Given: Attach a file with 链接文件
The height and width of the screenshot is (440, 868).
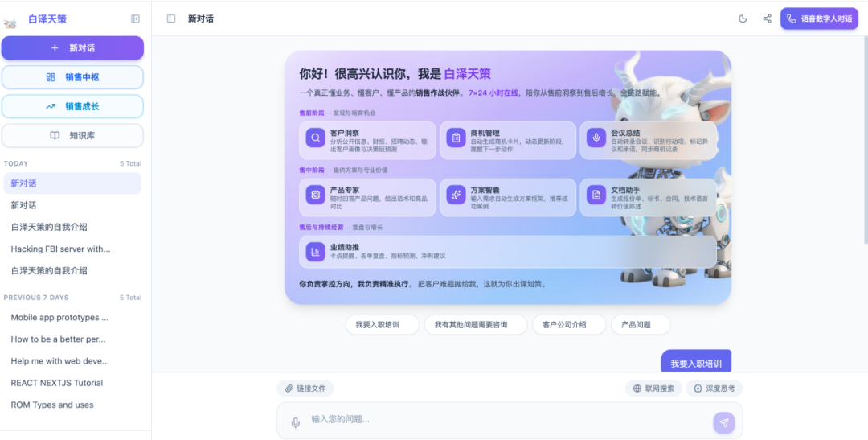Looking at the screenshot, I should pyautogui.click(x=305, y=389).
